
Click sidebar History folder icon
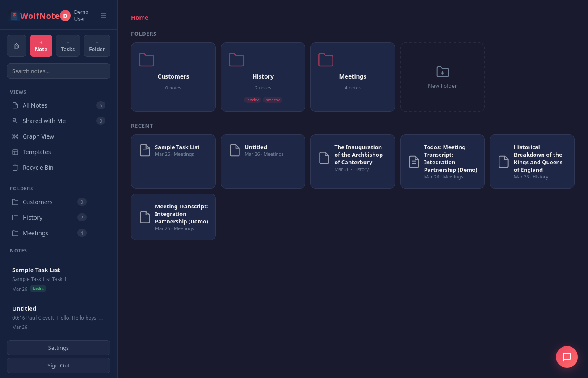click(15, 218)
